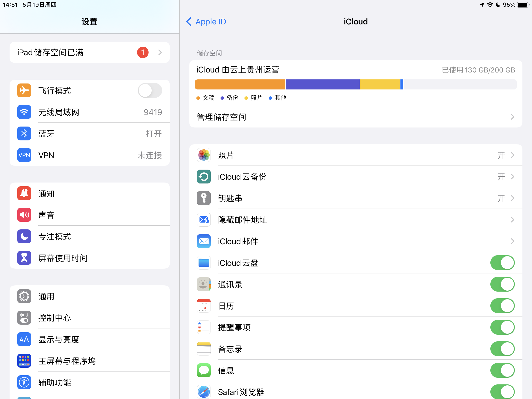Tap the iCloud storage usage bar

coord(355,84)
